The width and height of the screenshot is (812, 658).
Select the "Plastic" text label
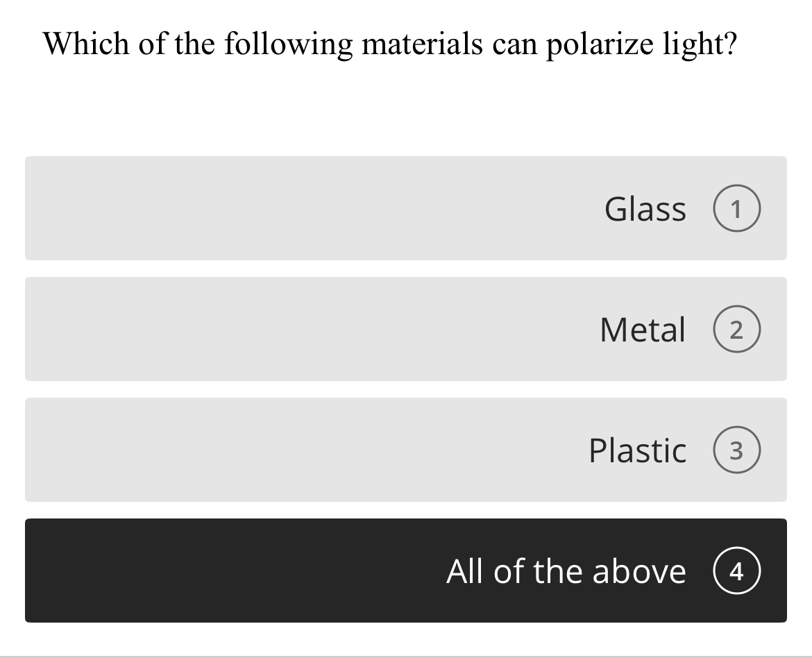point(636,450)
